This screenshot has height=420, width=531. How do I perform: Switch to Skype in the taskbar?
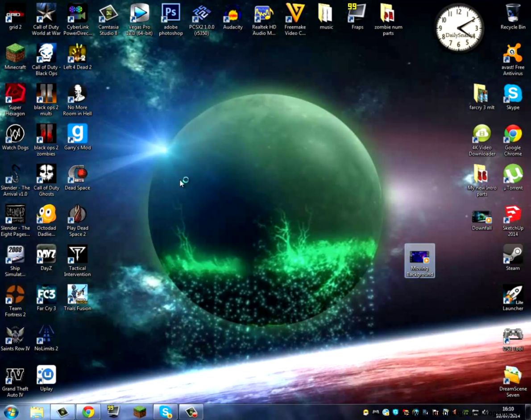pyautogui.click(x=165, y=412)
